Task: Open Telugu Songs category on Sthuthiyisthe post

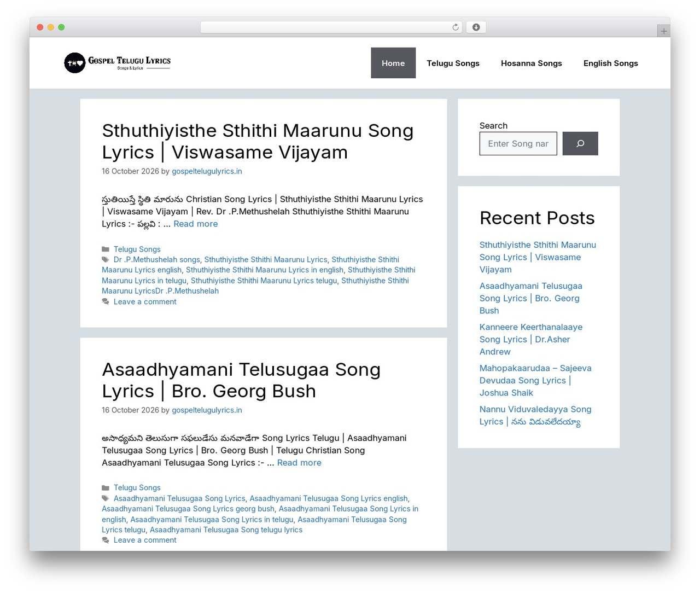Action: click(x=137, y=249)
